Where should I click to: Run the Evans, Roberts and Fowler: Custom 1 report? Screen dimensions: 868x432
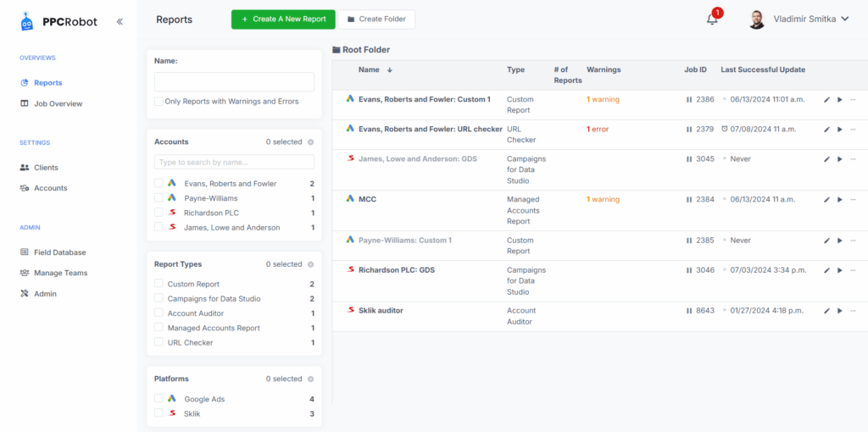coord(840,100)
